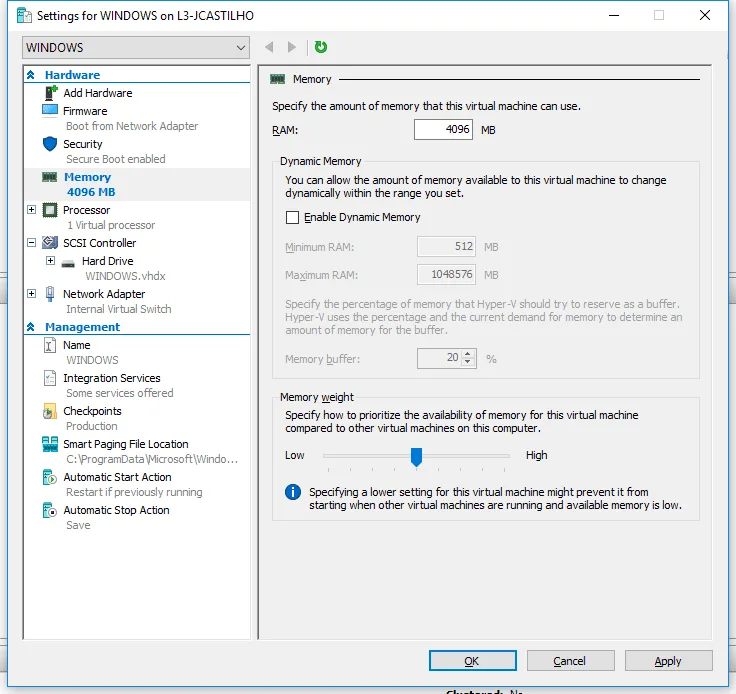Screen dimensions: 736x694
Task: Collapse the SCSI Controller node
Action: 31,243
